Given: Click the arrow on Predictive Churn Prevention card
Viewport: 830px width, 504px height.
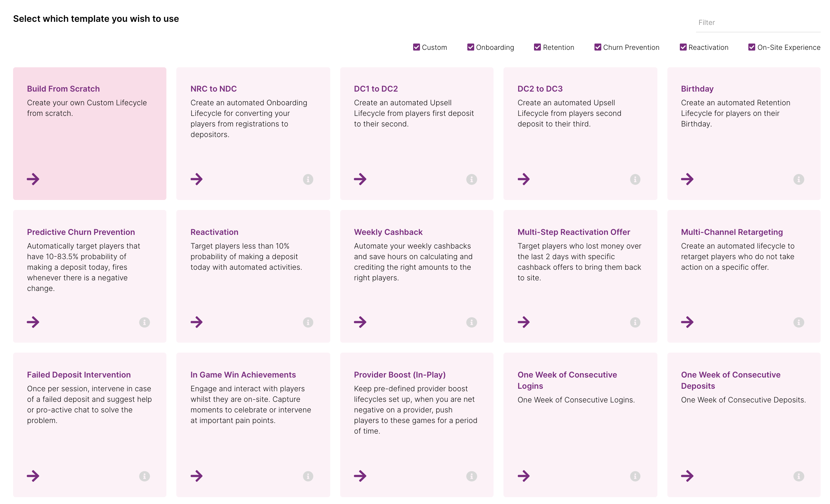Looking at the screenshot, I should point(33,322).
